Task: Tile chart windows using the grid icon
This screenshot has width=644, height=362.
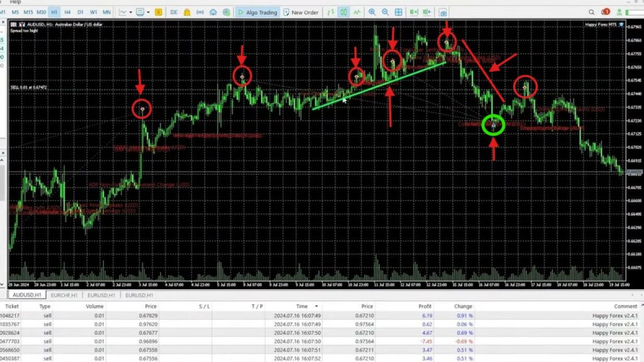Action: click(399, 11)
